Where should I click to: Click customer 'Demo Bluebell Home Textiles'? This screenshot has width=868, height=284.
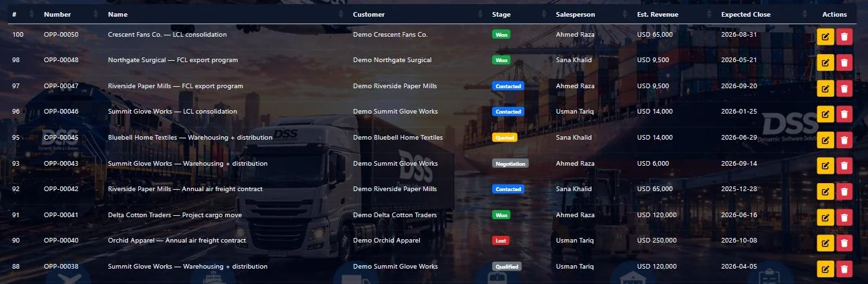[398, 138]
